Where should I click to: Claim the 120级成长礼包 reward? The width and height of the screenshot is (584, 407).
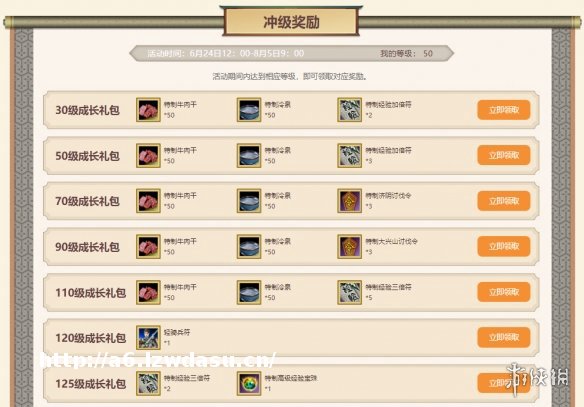point(504,337)
